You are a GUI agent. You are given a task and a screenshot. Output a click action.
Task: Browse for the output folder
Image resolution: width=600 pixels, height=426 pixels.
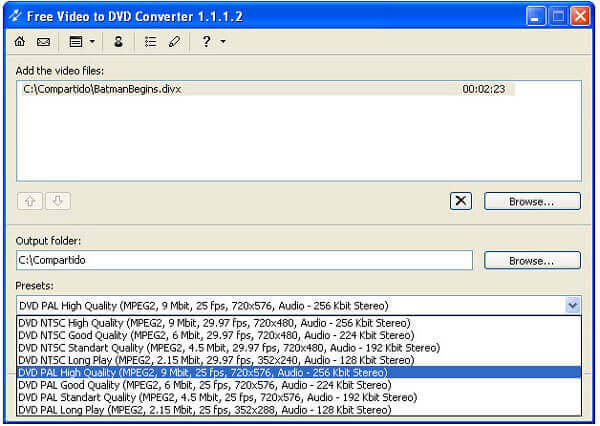pyautogui.click(x=532, y=261)
